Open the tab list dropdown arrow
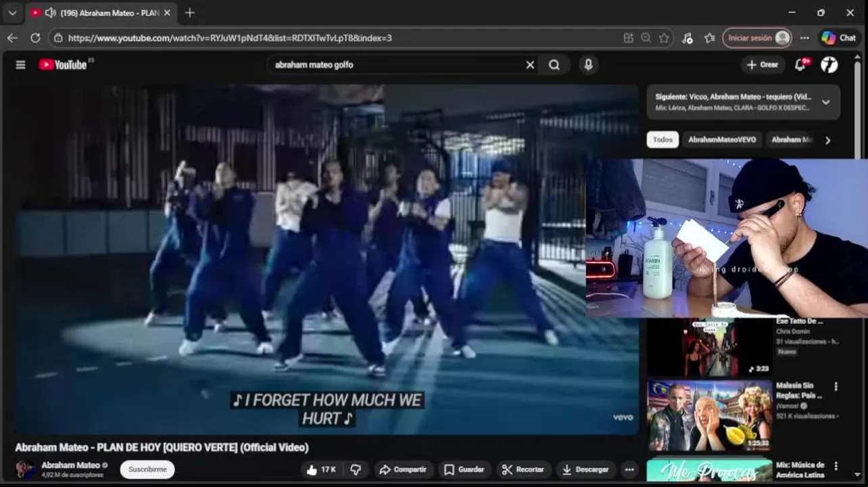Viewport: 868px width, 487px height. tap(12, 13)
